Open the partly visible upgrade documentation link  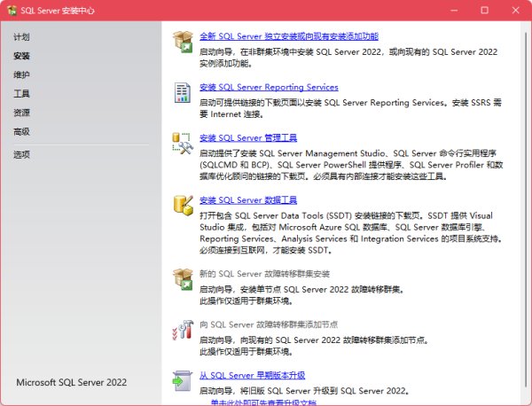[263, 402]
